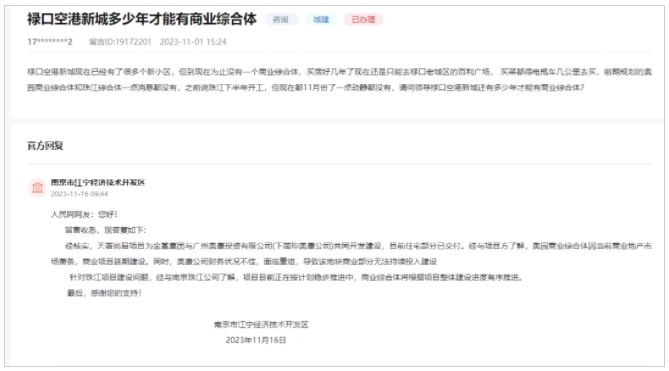
Task: Click the red 已办理 status tag
Action: click(x=363, y=20)
